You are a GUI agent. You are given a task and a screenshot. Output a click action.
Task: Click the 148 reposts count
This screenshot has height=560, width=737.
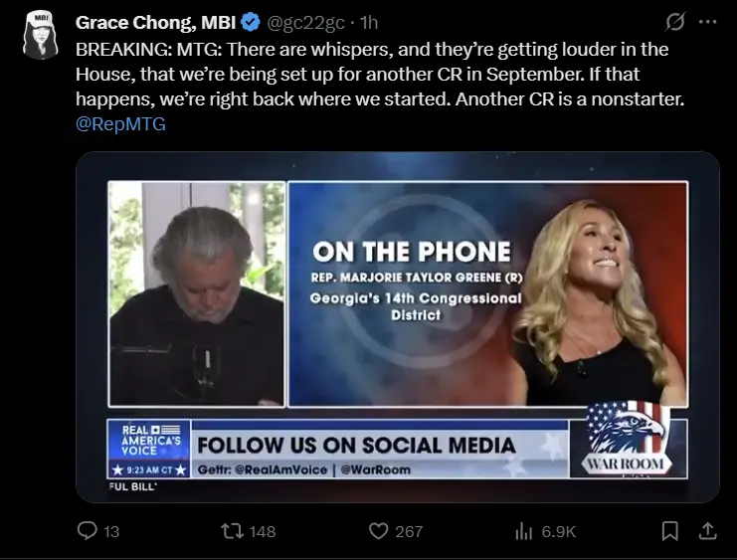click(x=263, y=531)
